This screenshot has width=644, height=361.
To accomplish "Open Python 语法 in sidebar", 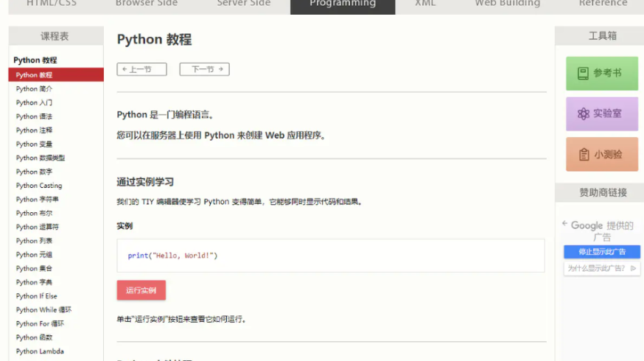I will click(34, 116).
